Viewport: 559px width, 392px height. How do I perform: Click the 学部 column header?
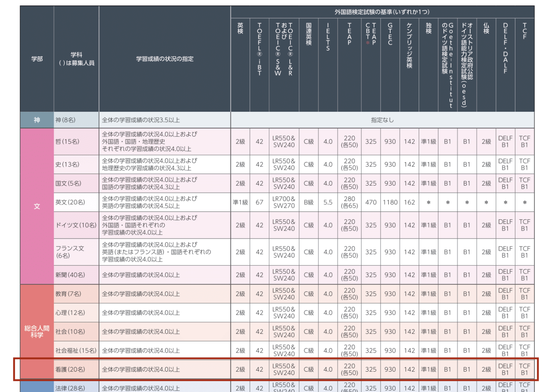[37, 59]
